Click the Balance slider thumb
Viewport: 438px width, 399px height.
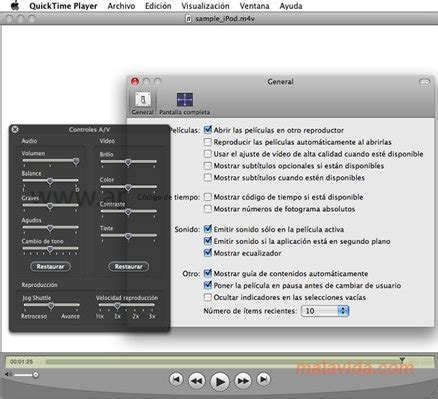click(x=50, y=181)
